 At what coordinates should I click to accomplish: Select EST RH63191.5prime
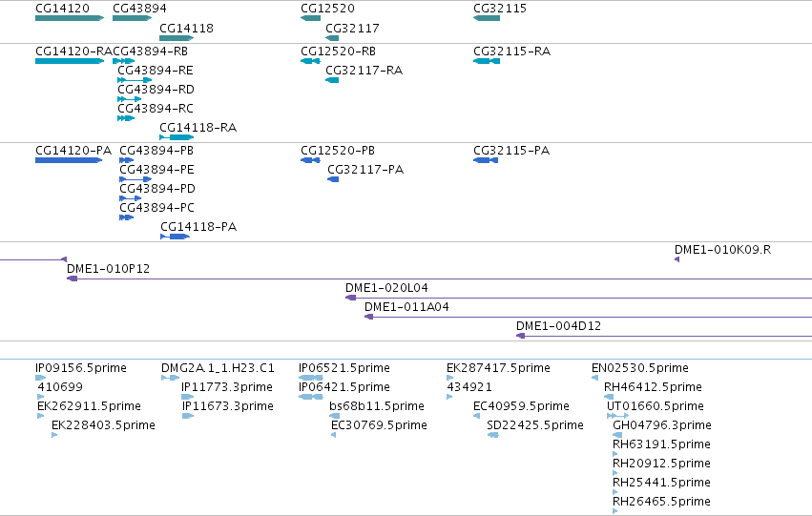coord(615,454)
